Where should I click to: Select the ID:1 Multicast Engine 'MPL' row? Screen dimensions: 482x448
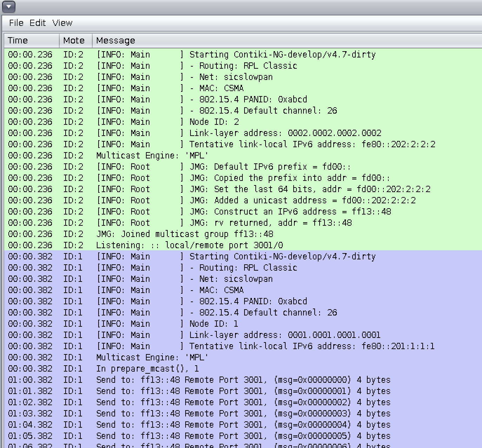click(243, 357)
